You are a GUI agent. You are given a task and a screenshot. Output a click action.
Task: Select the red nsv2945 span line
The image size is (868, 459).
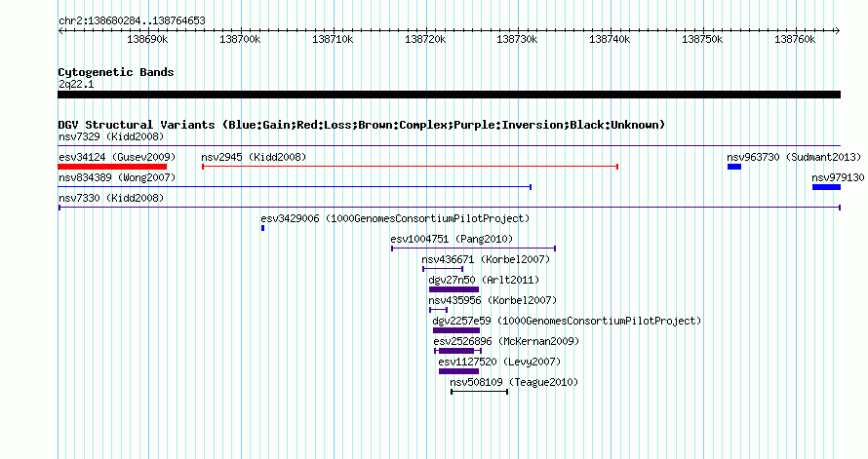tap(411, 167)
